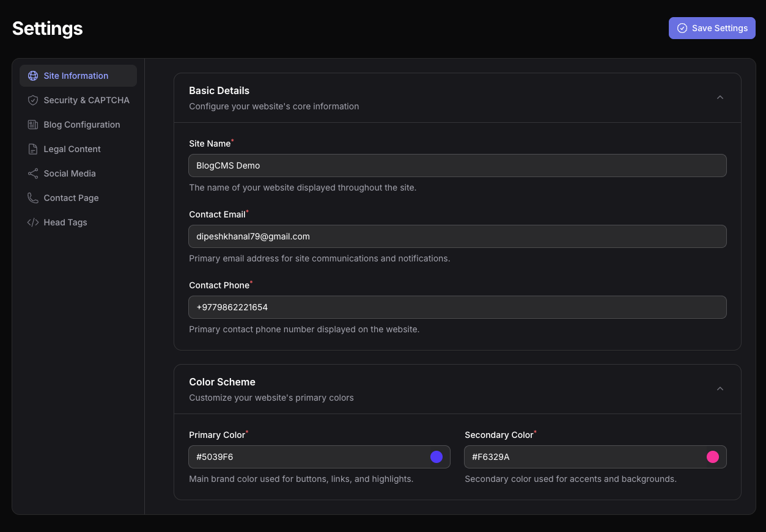Select the shield icon for Security & CAPTCHA

(33, 100)
